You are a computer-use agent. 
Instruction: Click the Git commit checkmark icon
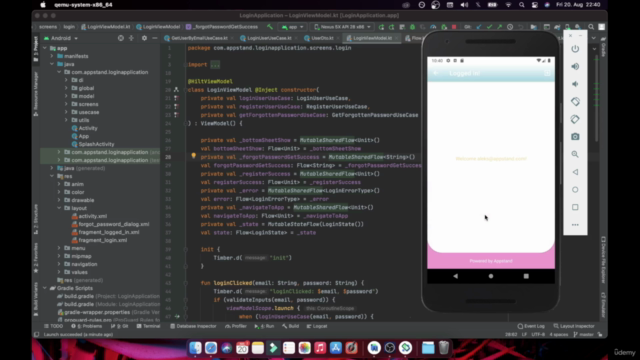click(x=489, y=27)
